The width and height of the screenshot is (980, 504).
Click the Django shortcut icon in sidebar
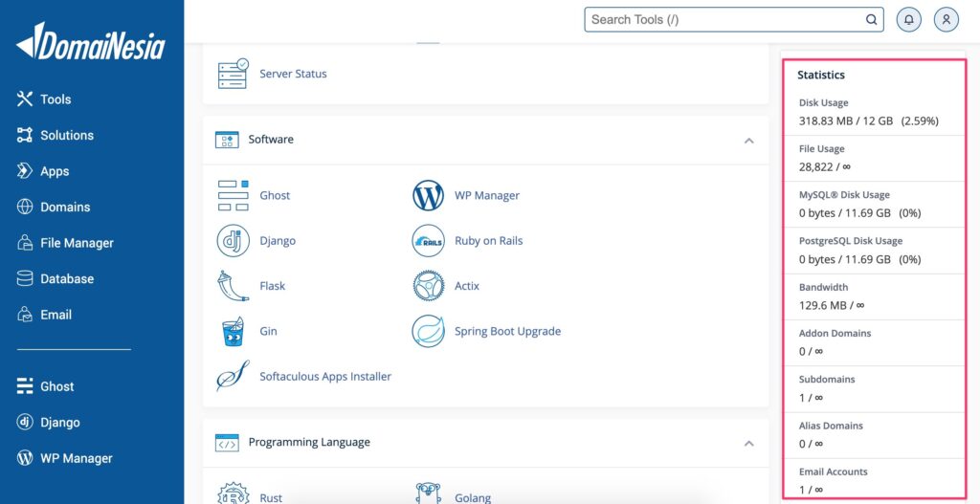click(25, 422)
